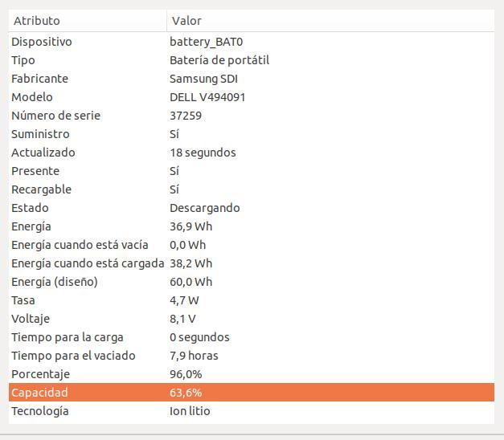The image size is (504, 440).
Task: Click the value 4,7 W
Action: click(184, 300)
